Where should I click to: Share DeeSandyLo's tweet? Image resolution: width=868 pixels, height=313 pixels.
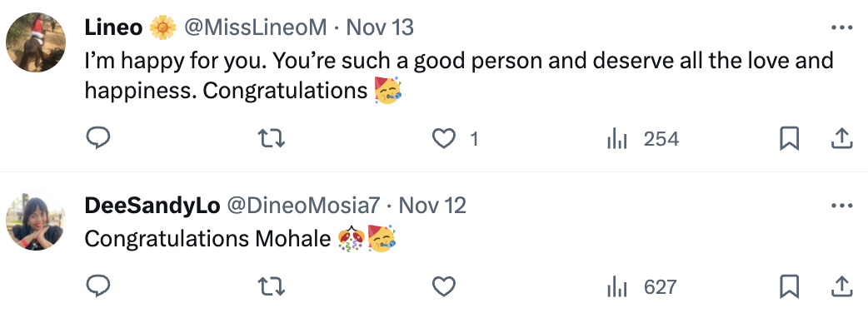[841, 286]
